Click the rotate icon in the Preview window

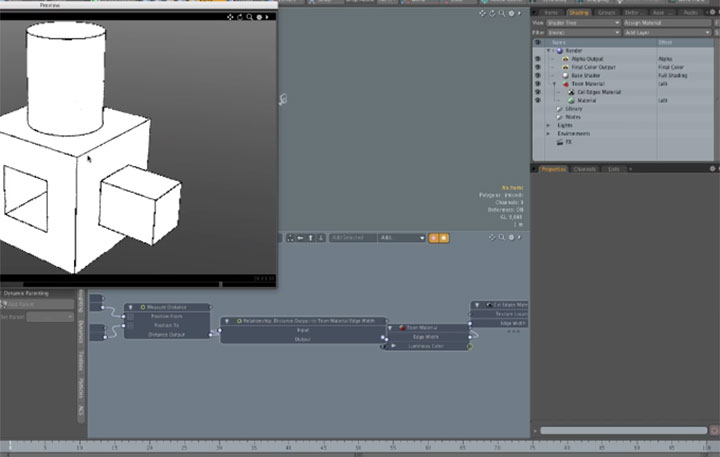click(240, 17)
